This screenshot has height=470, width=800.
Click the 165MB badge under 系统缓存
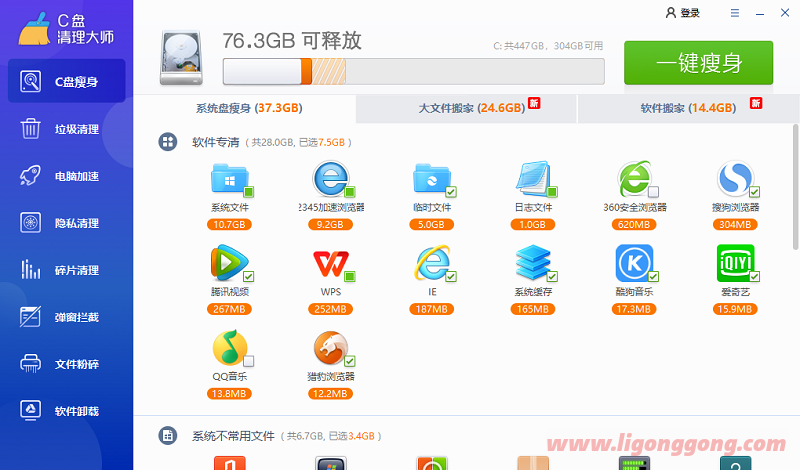coord(533,309)
